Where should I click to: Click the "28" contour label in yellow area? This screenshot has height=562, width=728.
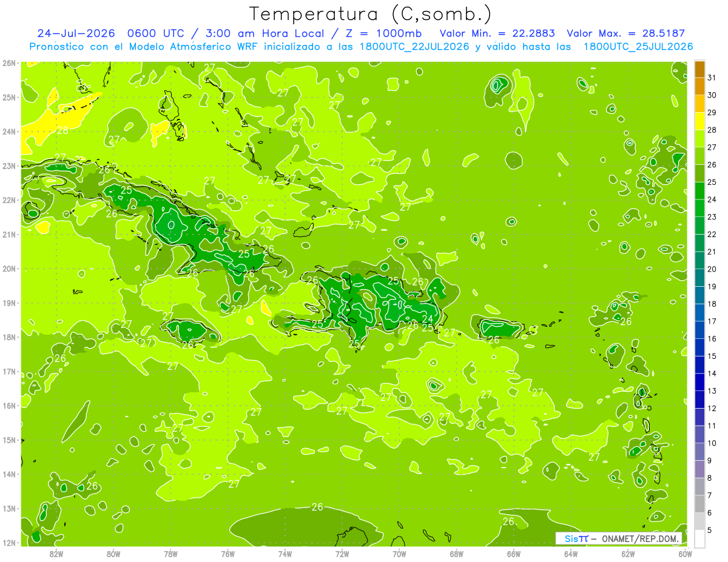[x=62, y=130]
